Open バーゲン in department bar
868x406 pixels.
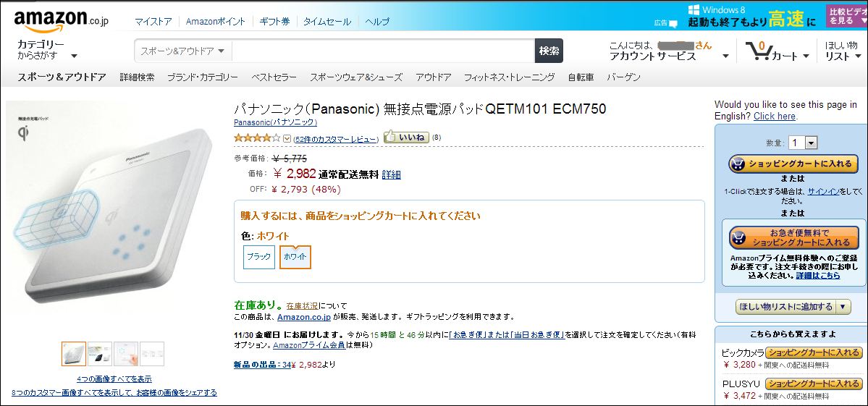pyautogui.click(x=623, y=77)
